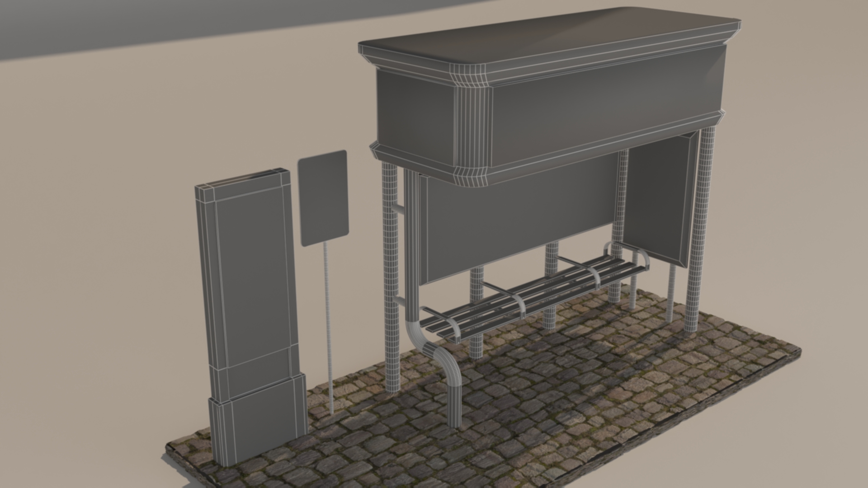Select the curved drainpipe elbow at bottom
Viewport: 868px width, 488px height.
[434, 352]
